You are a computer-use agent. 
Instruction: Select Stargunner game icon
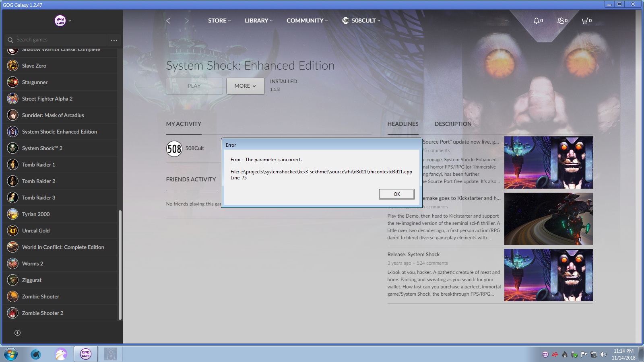[x=13, y=82]
